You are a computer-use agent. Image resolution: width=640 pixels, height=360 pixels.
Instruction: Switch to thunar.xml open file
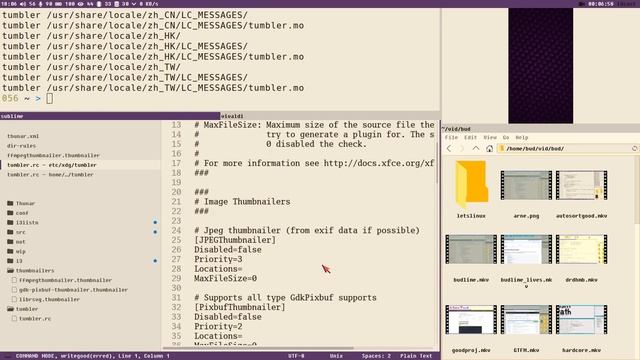pyautogui.click(x=23, y=136)
